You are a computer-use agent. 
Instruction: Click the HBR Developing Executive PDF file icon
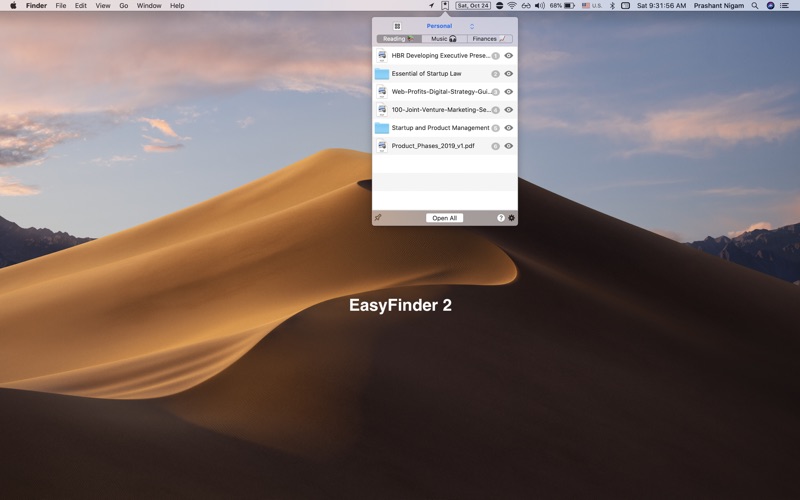382,56
